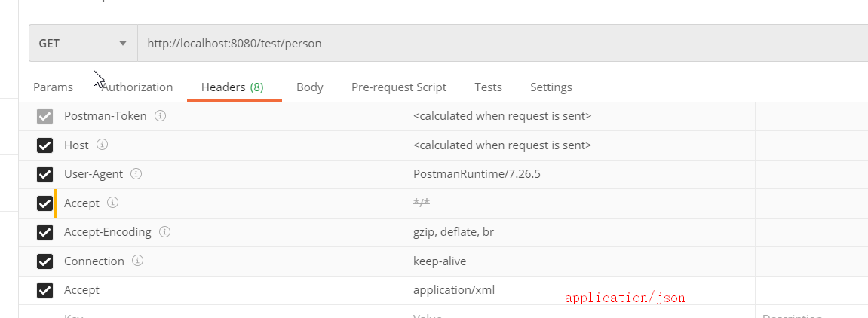The width and height of the screenshot is (868, 318).
Task: Disable the User-Agent header checkbox
Action: (x=45, y=174)
